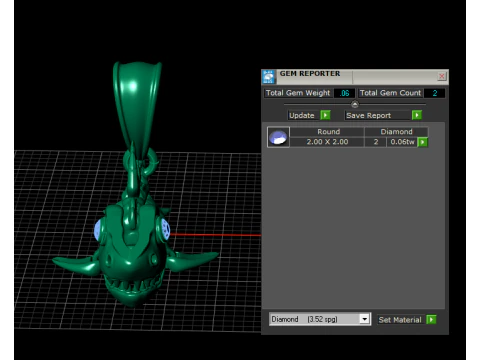The image size is (480, 360).
Task: Click the right blue gem eye on the shark
Action: 165,229
